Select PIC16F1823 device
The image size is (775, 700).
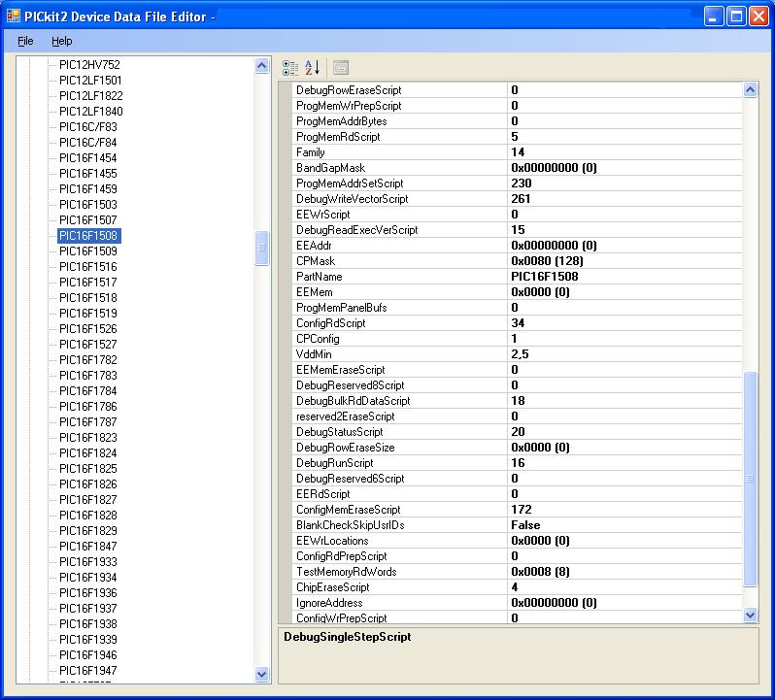pos(88,438)
